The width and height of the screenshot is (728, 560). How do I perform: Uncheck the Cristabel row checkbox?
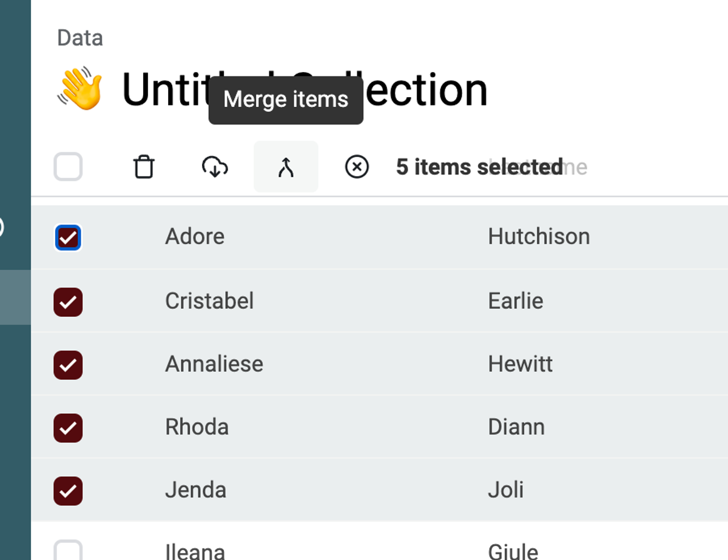tap(68, 302)
